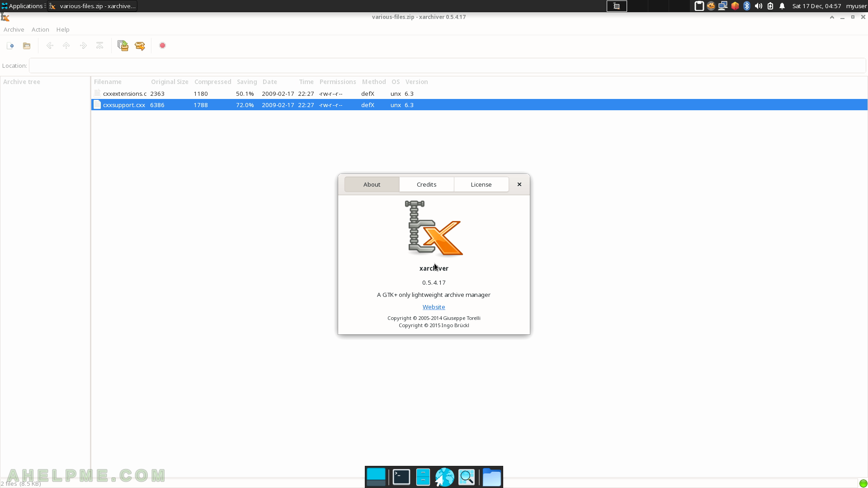The height and width of the screenshot is (488, 868).
Task: Click the New archive toolbar icon
Action: click(10, 46)
